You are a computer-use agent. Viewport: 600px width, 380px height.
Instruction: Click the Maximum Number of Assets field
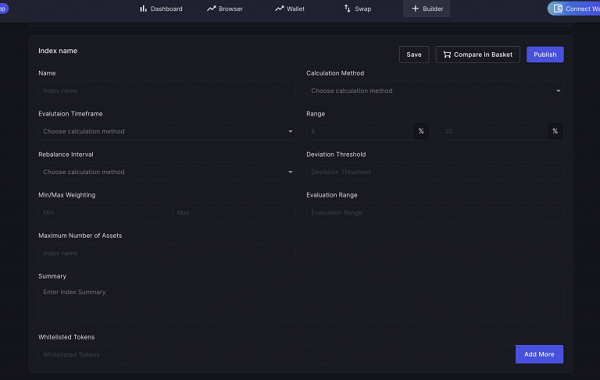(x=167, y=253)
